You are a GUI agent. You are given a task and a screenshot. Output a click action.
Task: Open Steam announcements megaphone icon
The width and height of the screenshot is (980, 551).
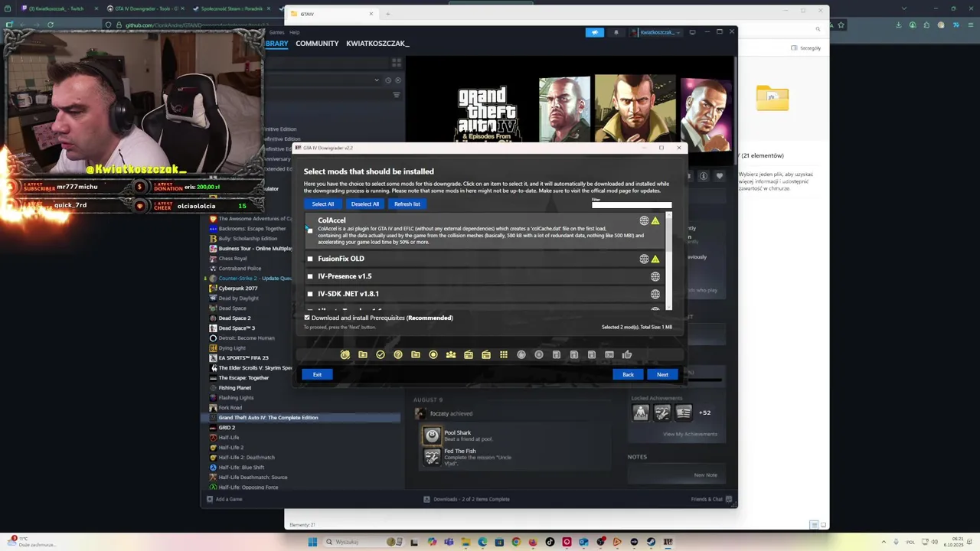[x=595, y=32]
